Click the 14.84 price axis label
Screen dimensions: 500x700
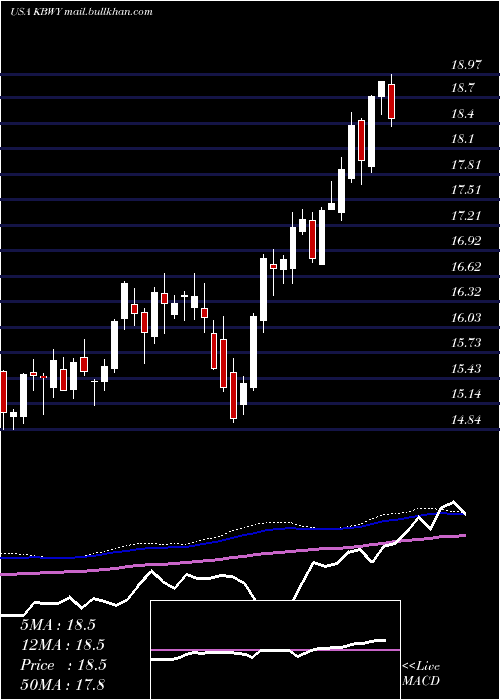pos(467,420)
